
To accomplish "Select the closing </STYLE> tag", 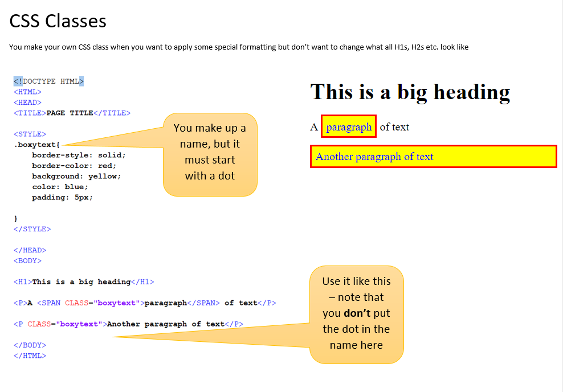I will coord(32,229).
